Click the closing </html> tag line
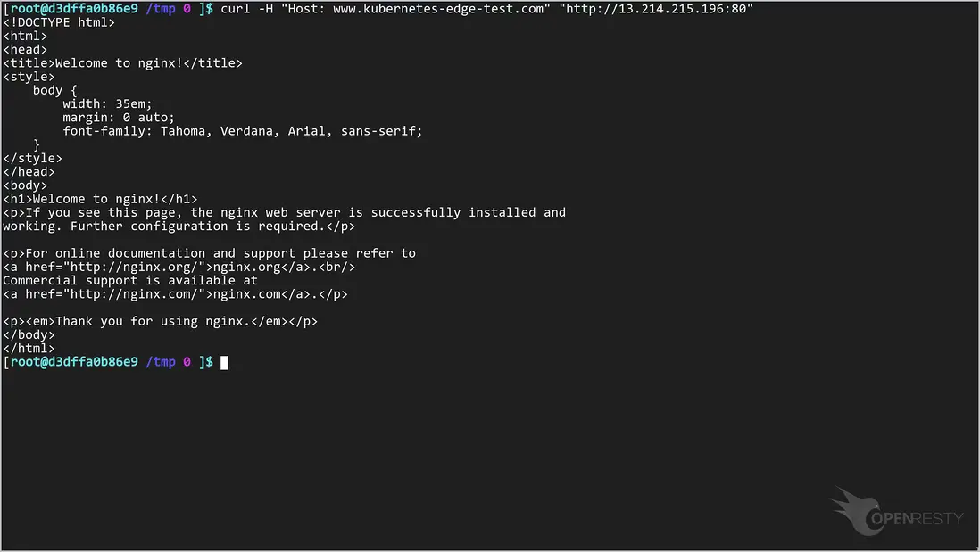Screen dimensions: 980x552 point(29,349)
